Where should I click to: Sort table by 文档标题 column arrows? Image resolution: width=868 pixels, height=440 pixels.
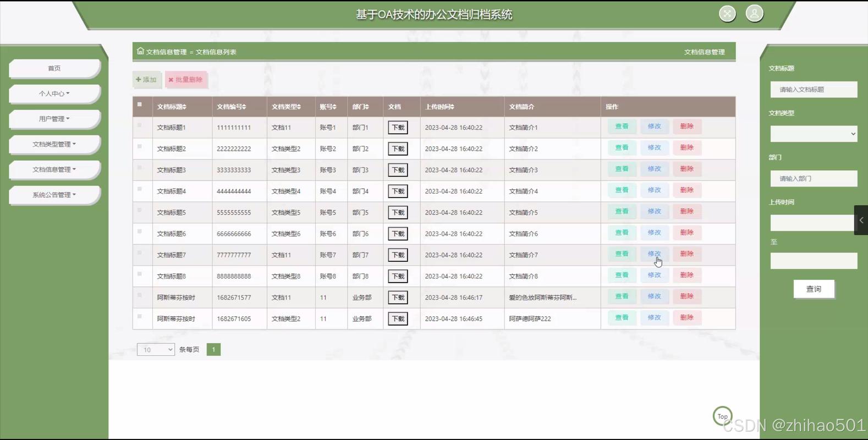click(185, 107)
